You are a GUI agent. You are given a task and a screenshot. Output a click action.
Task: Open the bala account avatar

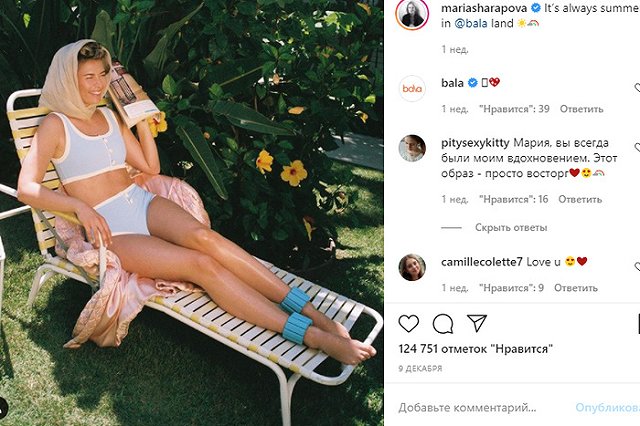pos(412,88)
